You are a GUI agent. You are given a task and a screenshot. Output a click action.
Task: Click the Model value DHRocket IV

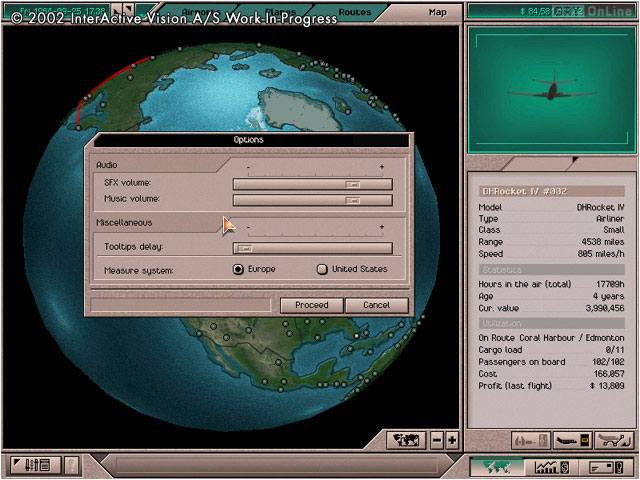point(600,207)
